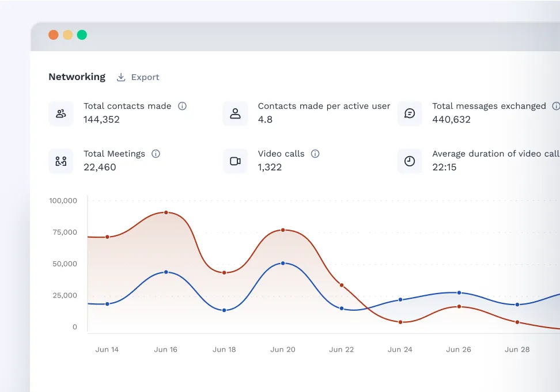Select the Contacts per active user person icon
This screenshot has width=560, height=392.
235,113
